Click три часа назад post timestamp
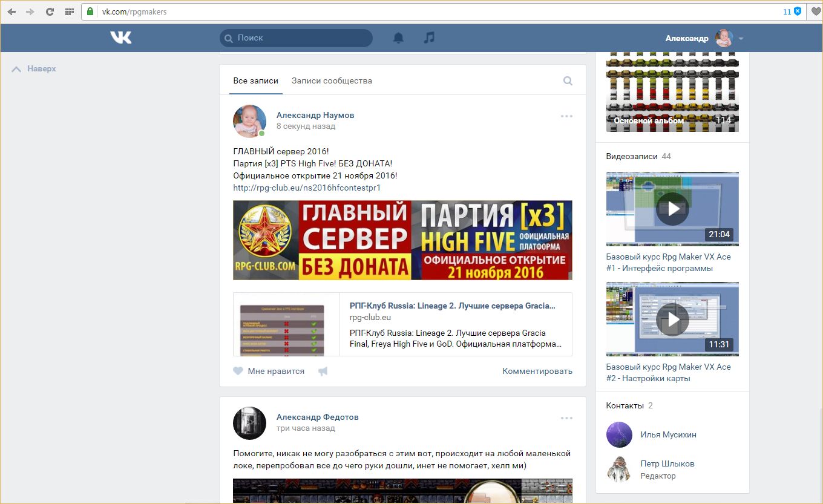This screenshot has width=823, height=504. [306, 428]
